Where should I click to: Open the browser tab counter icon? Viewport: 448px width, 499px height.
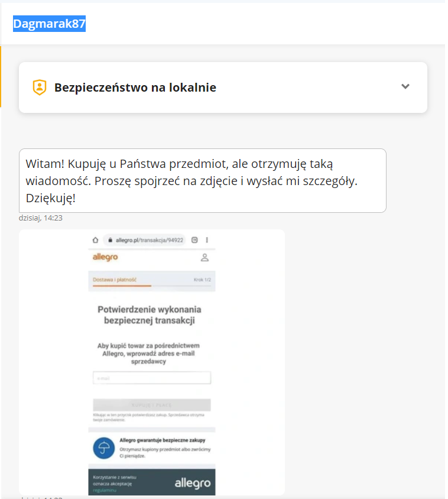[x=194, y=241]
